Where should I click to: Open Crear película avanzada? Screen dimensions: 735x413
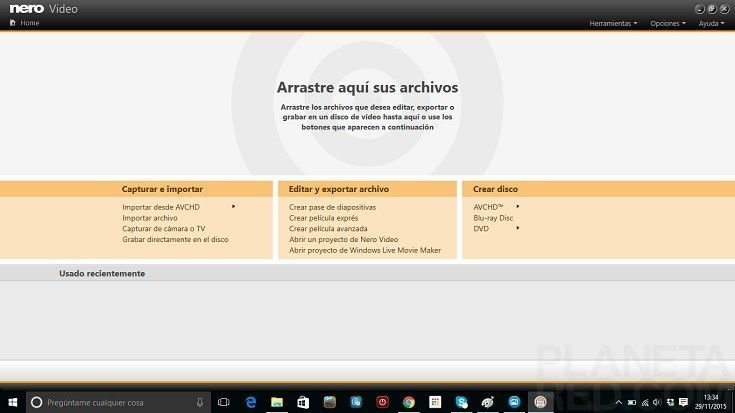[x=329, y=229]
